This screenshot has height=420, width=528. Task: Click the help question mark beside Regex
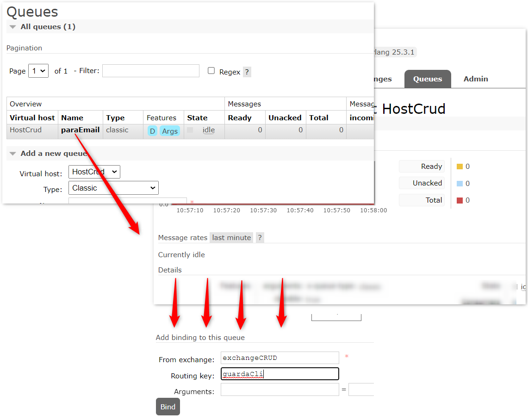pos(247,72)
